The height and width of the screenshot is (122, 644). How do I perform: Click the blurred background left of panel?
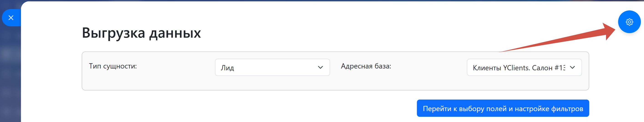[10, 75]
